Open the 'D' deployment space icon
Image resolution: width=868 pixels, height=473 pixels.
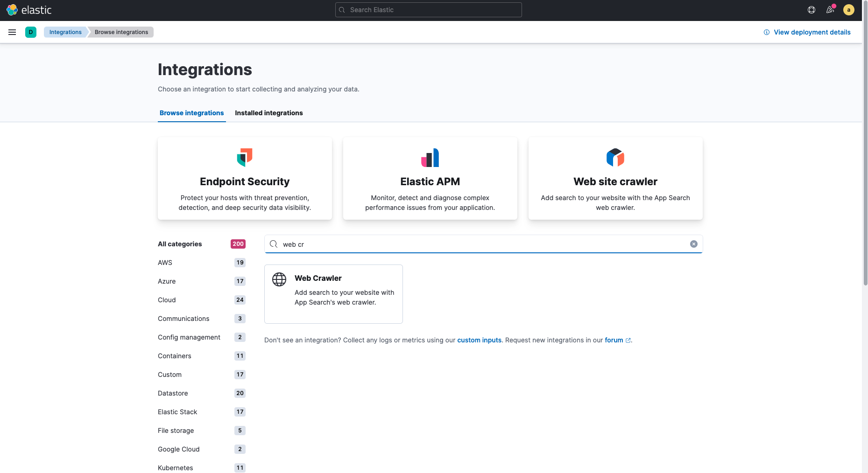coord(31,32)
